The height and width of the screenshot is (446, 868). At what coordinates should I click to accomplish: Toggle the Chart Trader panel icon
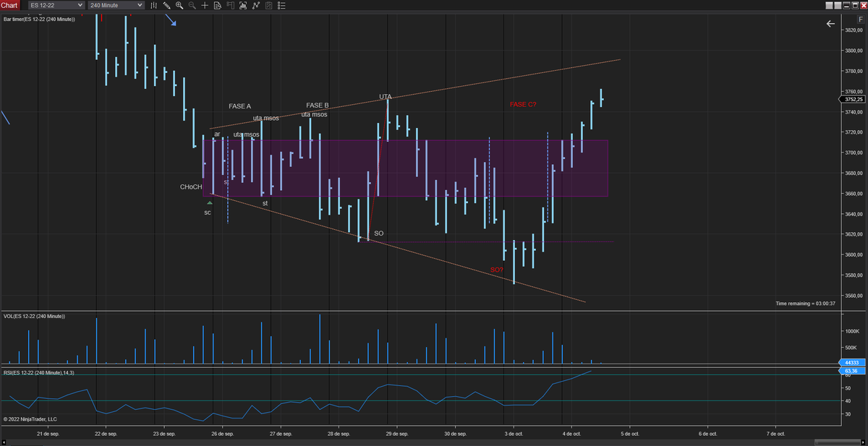[230, 5]
